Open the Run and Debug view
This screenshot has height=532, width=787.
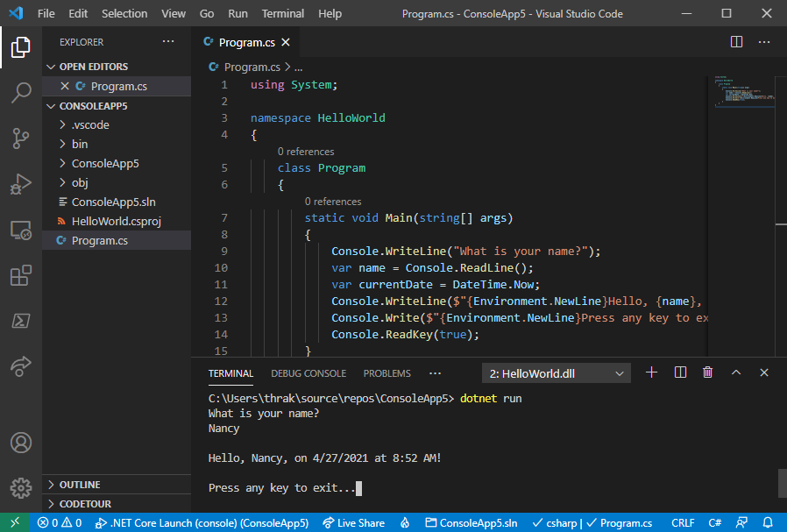tap(21, 184)
